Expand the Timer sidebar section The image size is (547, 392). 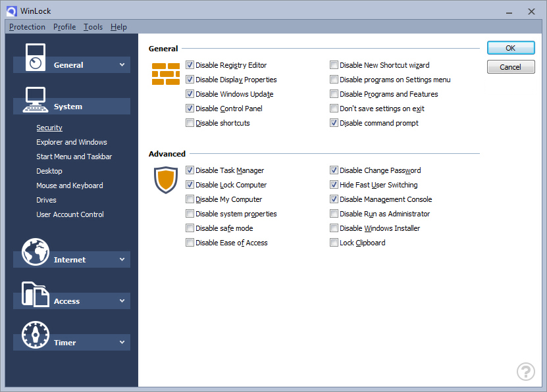coord(122,343)
